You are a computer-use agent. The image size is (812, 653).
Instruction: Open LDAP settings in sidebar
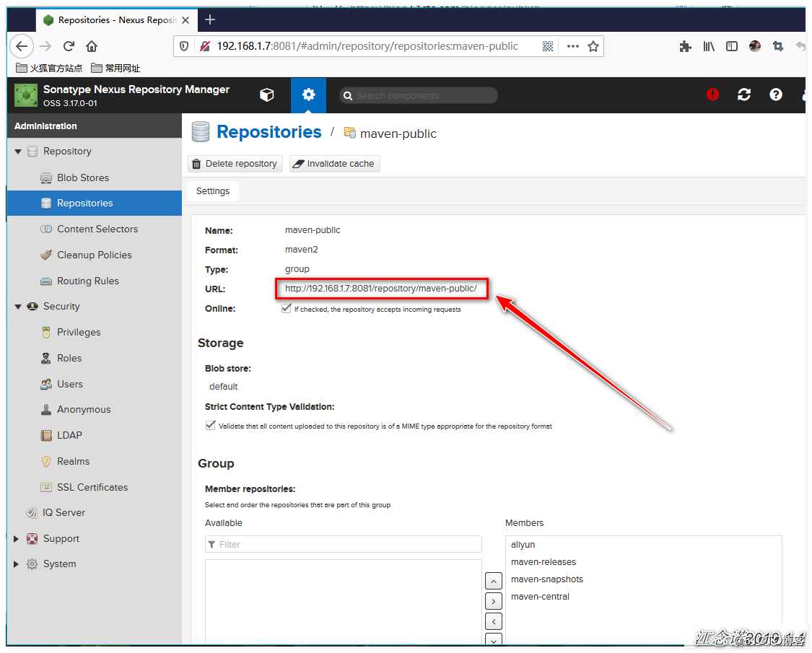click(69, 435)
